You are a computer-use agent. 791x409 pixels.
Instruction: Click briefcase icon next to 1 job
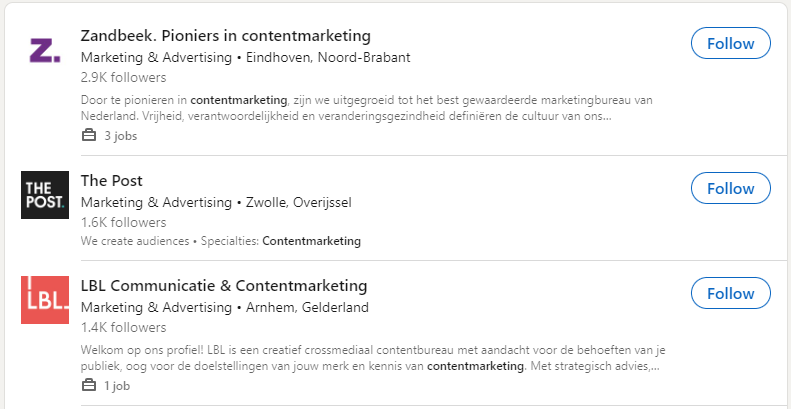[88, 386]
